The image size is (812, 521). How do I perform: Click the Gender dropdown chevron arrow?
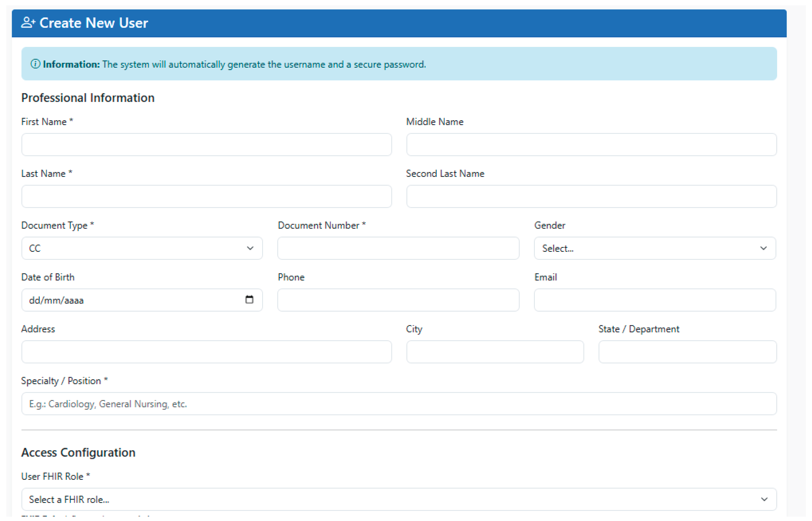click(x=763, y=248)
